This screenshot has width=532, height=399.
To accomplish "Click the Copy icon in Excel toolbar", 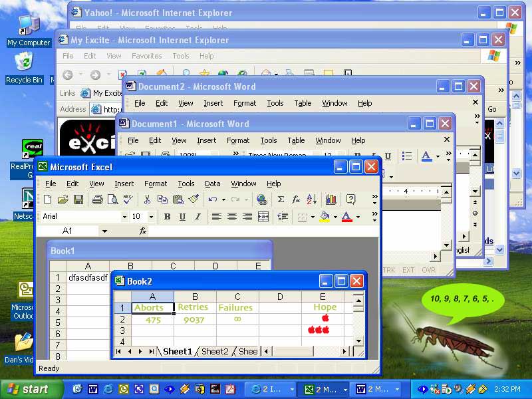I will [162, 199].
